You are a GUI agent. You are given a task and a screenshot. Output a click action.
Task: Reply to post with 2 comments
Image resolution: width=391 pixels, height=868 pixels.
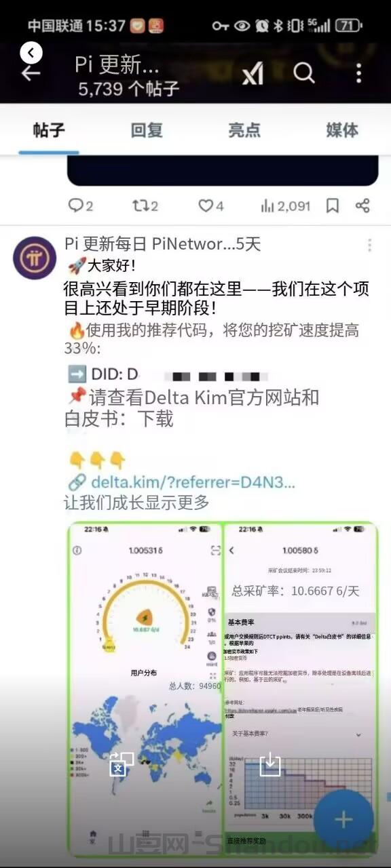[x=81, y=205]
